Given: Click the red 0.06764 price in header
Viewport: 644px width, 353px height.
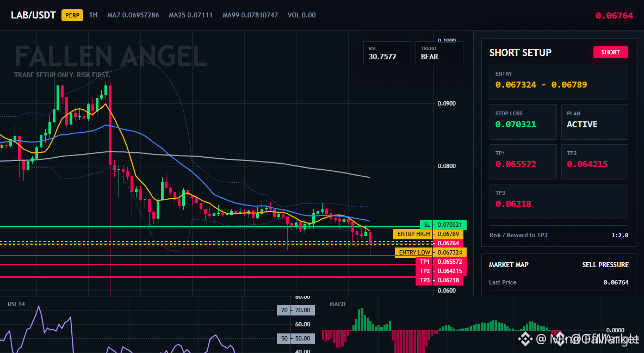Looking at the screenshot, I should (x=614, y=16).
